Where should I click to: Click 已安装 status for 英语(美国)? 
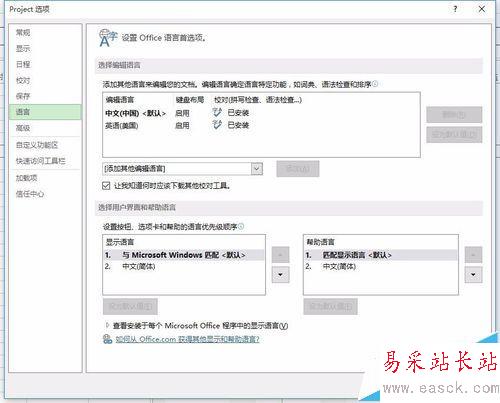[x=238, y=125]
